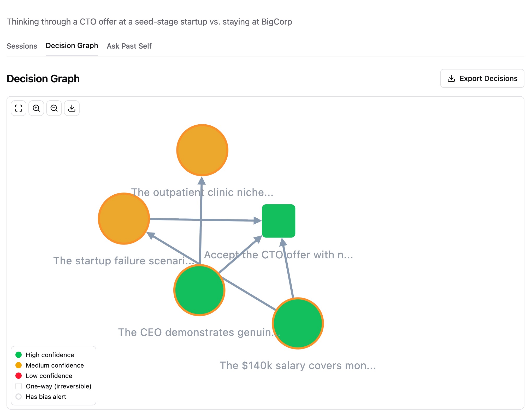The width and height of the screenshot is (532, 419).
Task: Select the High confidence legend dot
Action: click(19, 355)
